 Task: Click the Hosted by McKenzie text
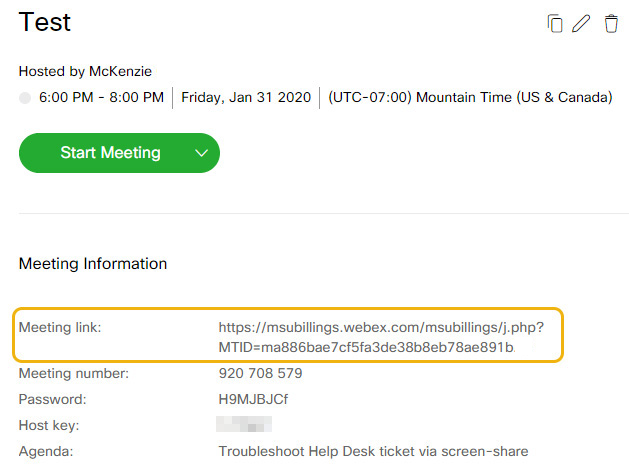coord(85,71)
